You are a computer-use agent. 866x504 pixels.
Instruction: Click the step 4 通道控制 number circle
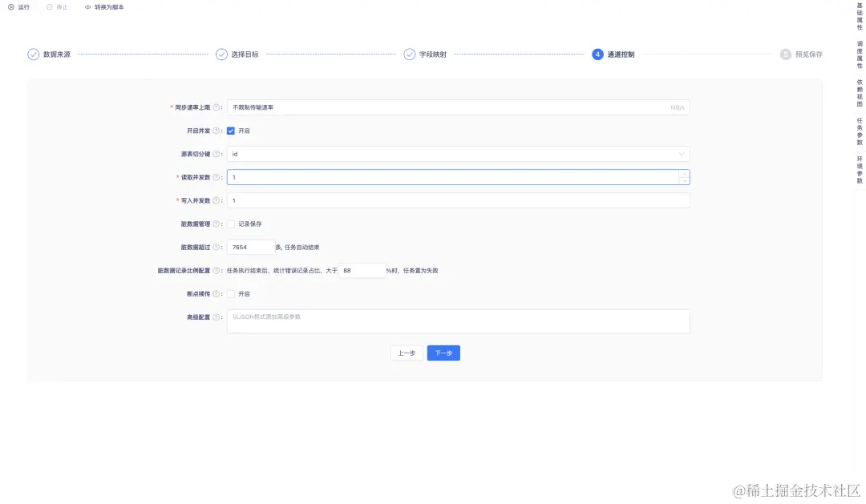(x=597, y=54)
